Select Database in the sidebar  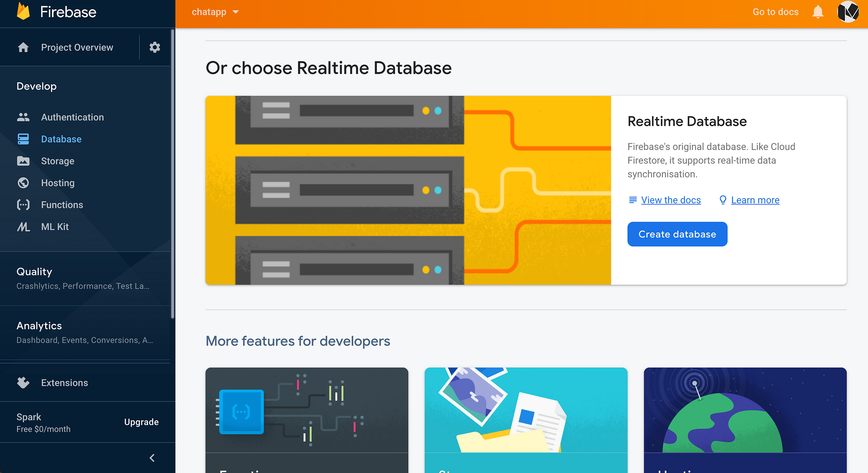(61, 139)
